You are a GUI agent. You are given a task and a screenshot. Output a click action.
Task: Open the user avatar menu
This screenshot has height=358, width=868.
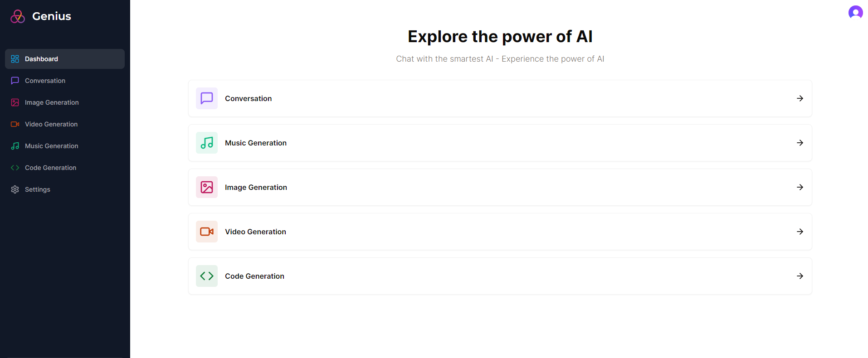[x=855, y=12]
